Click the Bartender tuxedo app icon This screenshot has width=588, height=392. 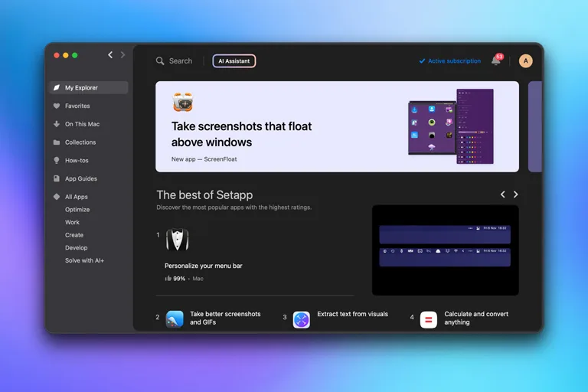(x=178, y=240)
